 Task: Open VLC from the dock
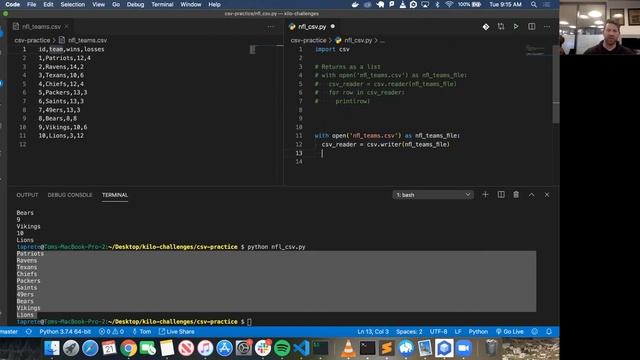click(x=348, y=348)
